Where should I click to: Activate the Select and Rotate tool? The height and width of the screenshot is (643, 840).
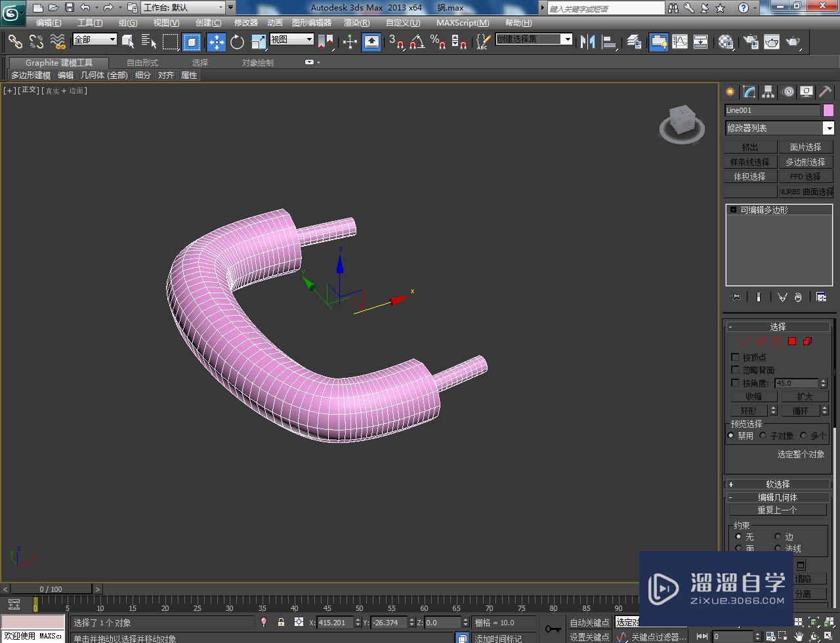point(237,42)
